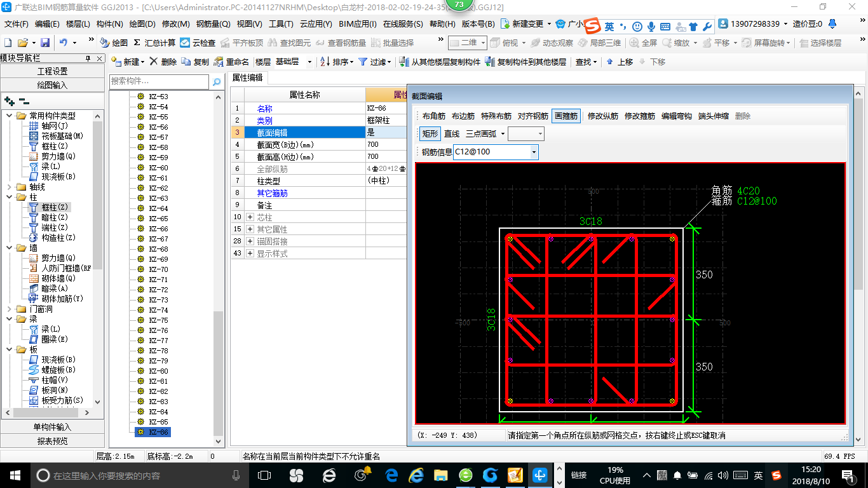Open 排序 sort options
This screenshot has width=868, height=488.
tap(337, 62)
